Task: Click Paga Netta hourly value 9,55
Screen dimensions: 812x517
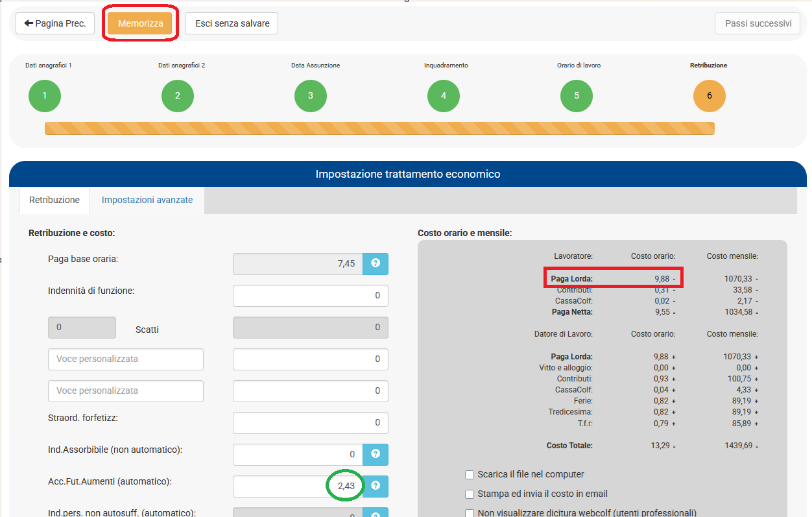Action: [x=662, y=312]
